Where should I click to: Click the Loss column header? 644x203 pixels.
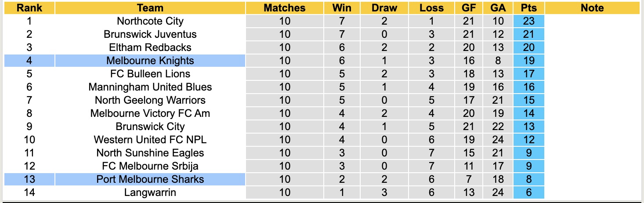(x=431, y=8)
